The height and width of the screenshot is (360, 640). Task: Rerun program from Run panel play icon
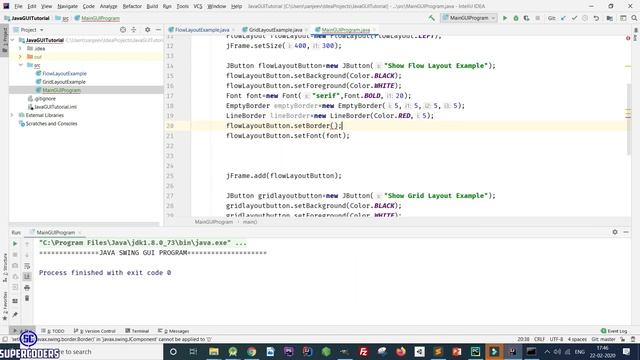pyautogui.click(x=15, y=244)
